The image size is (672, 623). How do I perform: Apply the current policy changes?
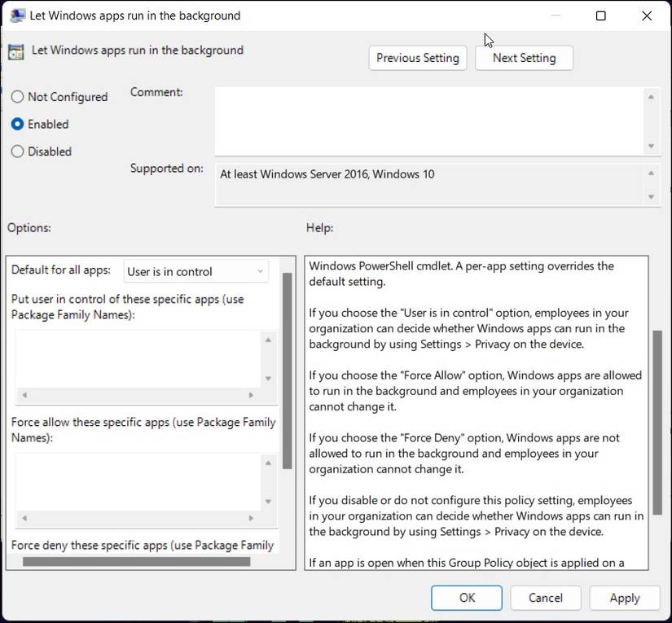[624, 597]
